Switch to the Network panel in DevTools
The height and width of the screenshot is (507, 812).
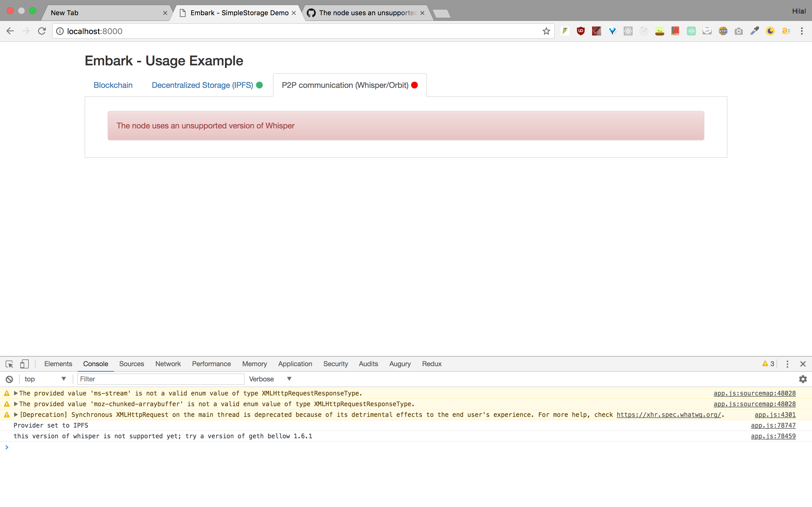click(168, 364)
